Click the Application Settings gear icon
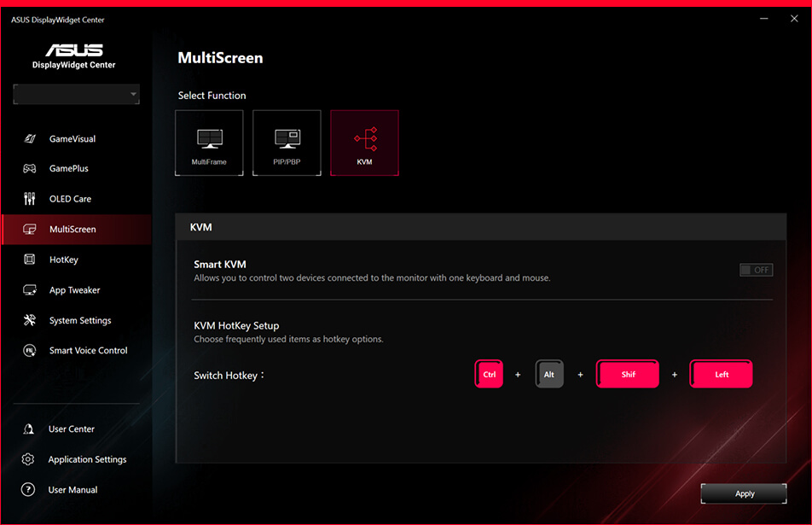812x525 pixels. 28,459
